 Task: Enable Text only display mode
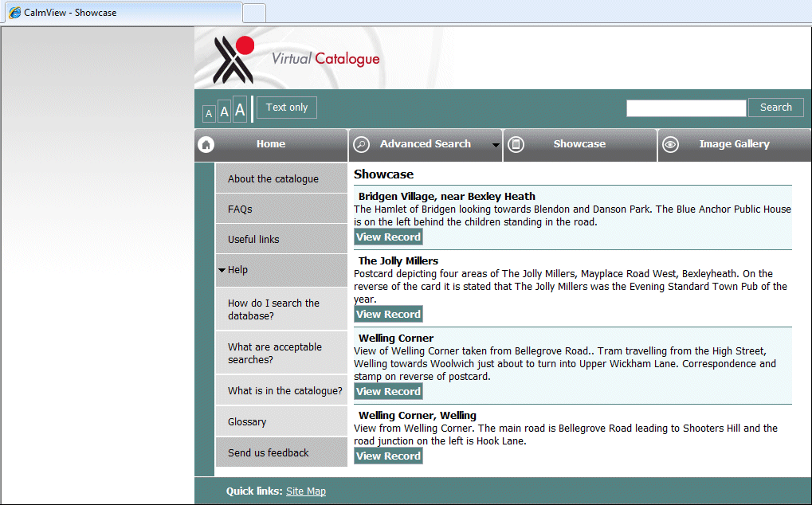click(285, 107)
